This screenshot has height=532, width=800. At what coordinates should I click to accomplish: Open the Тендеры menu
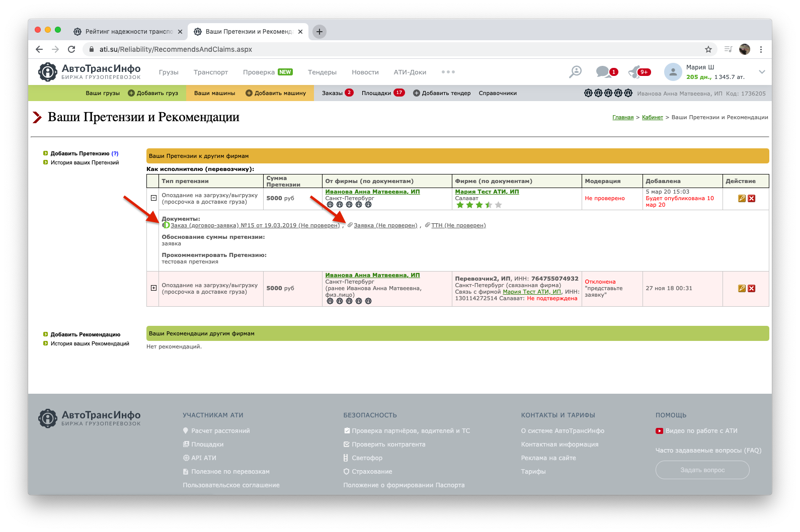coord(322,72)
